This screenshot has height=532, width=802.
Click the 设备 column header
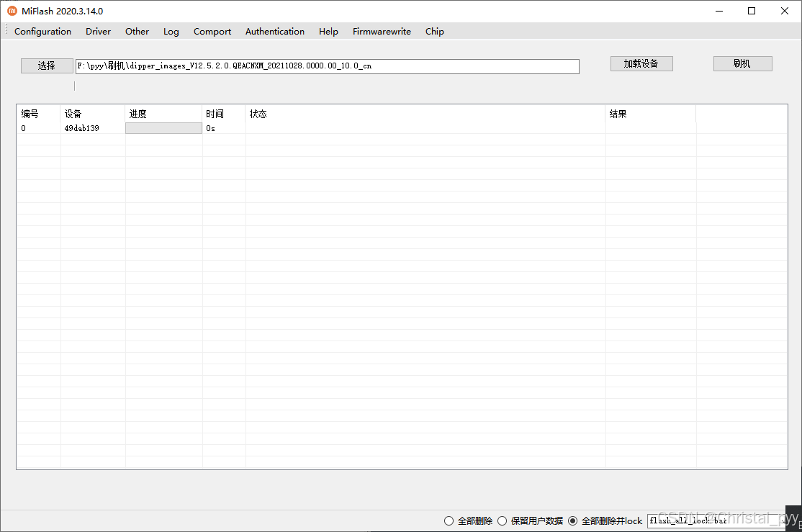[93, 114]
